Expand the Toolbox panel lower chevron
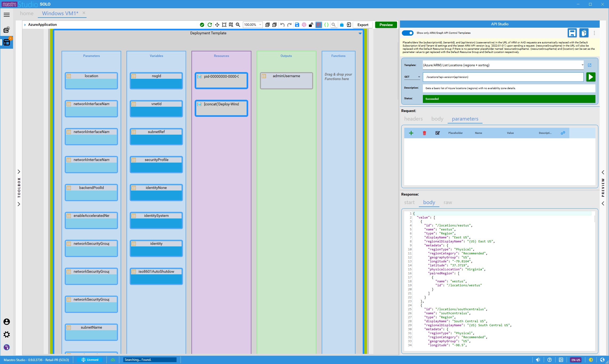Image resolution: width=609 pixels, height=364 pixels. coord(19,204)
